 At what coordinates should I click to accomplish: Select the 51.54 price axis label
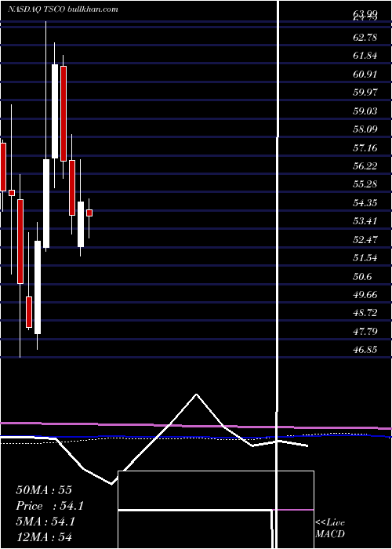pyautogui.click(x=365, y=258)
